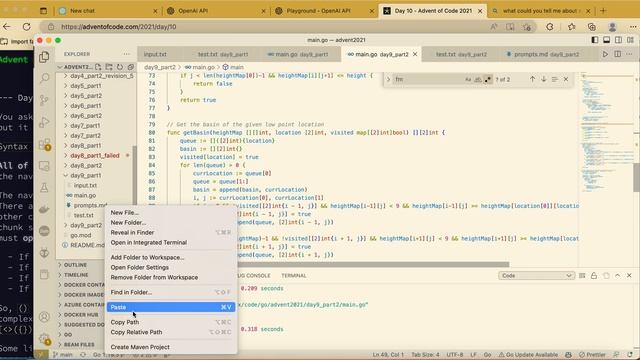This screenshot has width=640, height=360.
Task: Collapse all folders in Explorer
Action: pyautogui.click(x=131, y=67)
